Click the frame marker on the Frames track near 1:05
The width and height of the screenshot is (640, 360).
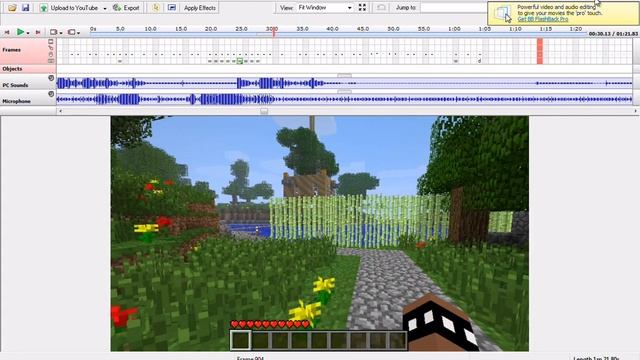[480, 61]
